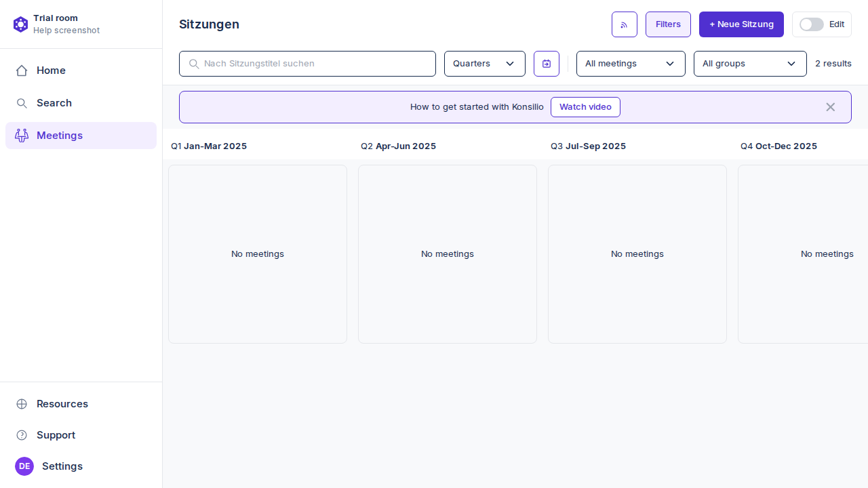
Task: Click the Q2 Apr-Jun 2025 heading
Action: click(x=398, y=146)
